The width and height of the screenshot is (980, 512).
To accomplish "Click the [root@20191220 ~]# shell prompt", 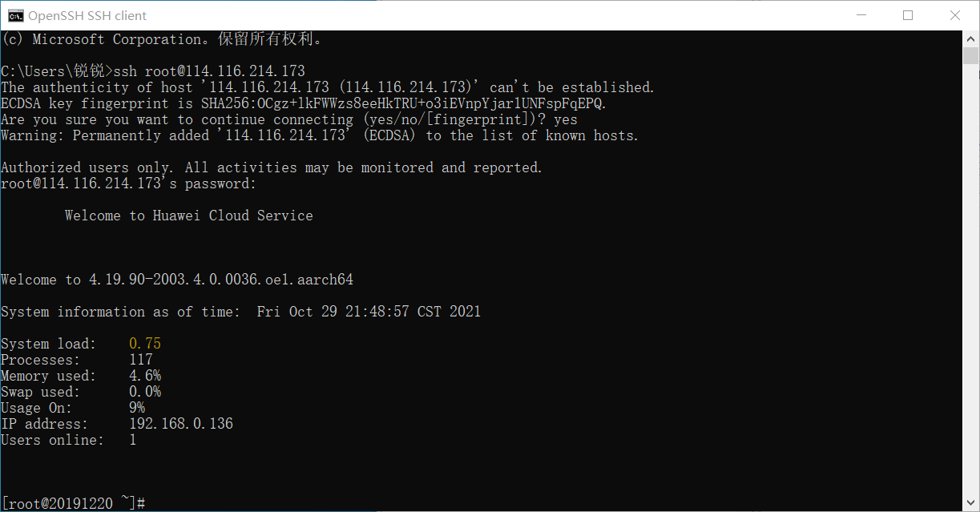I will tap(73, 503).
